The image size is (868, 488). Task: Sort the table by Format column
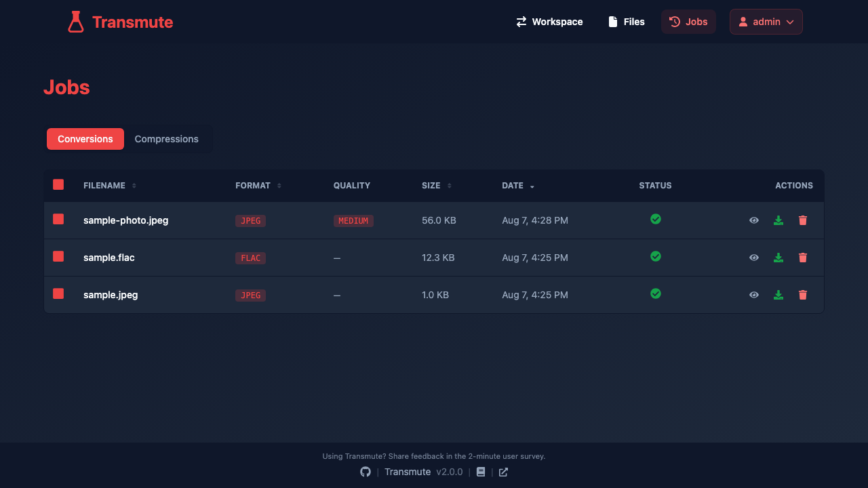(258, 186)
